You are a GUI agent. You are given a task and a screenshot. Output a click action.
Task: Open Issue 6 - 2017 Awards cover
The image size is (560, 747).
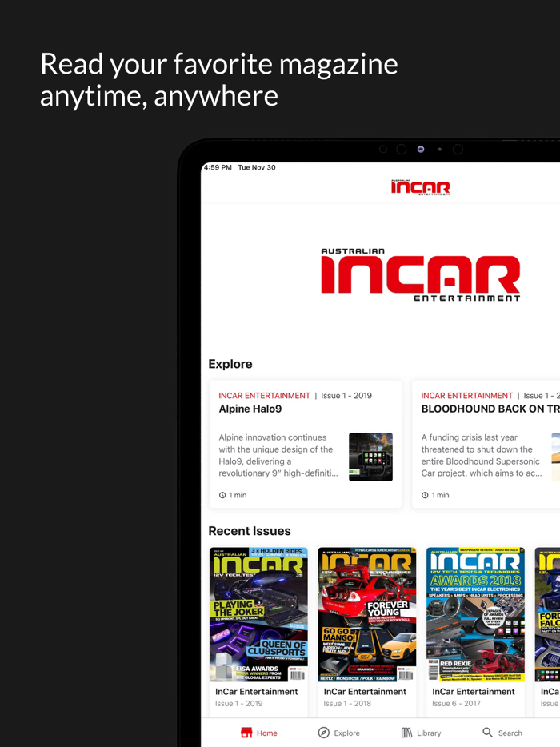click(476, 614)
